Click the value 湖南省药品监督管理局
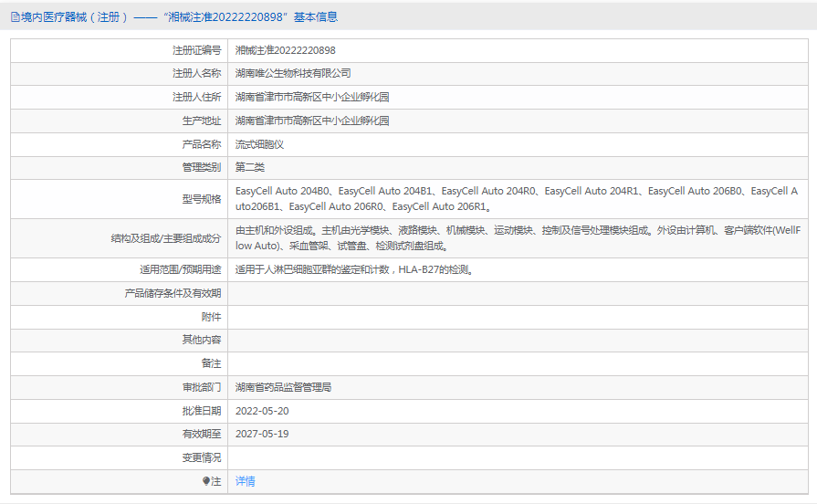This screenshot has width=817, height=504. (283, 387)
